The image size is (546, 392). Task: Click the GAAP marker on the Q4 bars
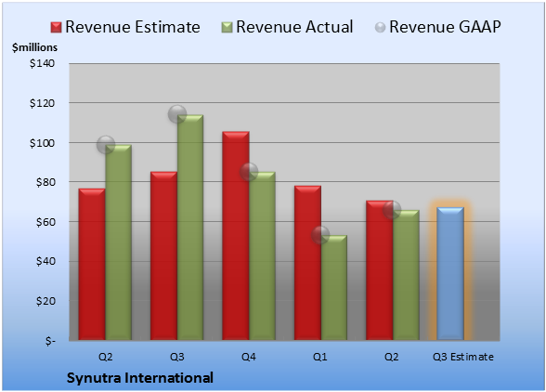249,172
